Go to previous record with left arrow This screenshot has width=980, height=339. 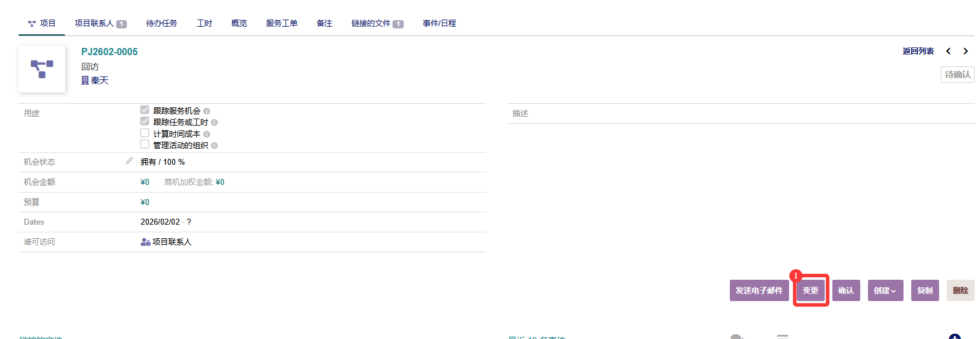point(948,52)
